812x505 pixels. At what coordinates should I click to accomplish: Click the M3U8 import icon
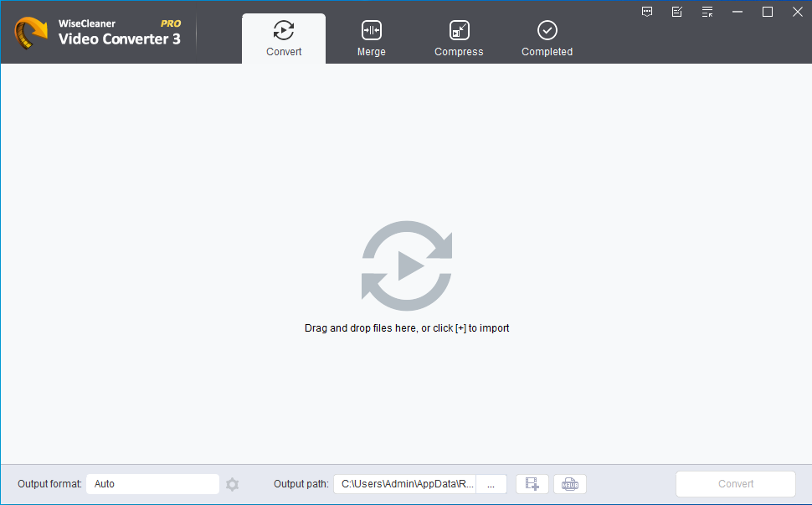tap(569, 484)
